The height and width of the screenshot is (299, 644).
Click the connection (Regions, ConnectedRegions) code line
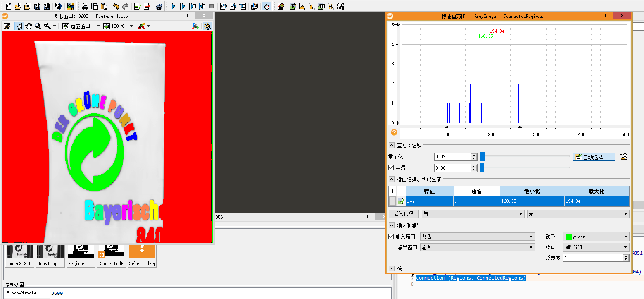471,278
